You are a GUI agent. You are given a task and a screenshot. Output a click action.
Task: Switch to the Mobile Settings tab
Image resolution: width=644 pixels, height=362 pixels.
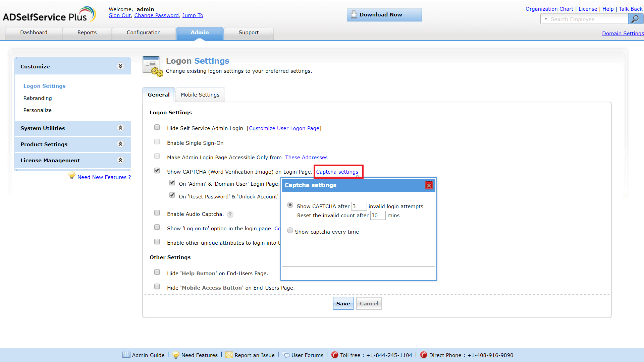200,95
